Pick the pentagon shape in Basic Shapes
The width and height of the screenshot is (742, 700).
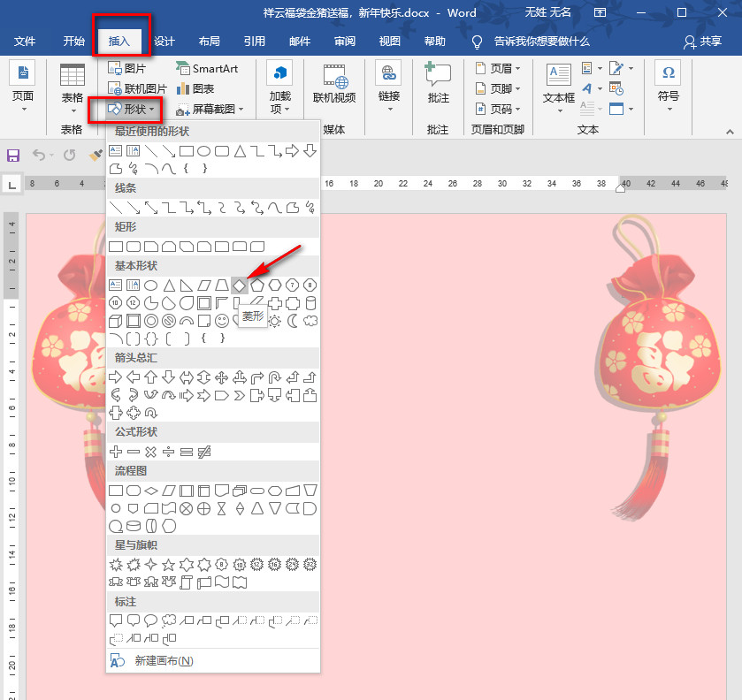pyautogui.click(x=257, y=285)
